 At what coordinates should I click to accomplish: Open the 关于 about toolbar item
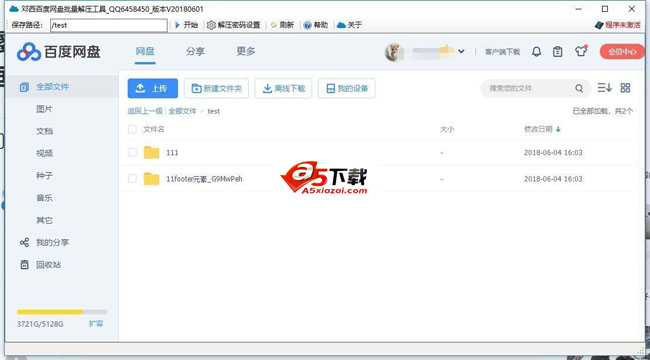349,25
